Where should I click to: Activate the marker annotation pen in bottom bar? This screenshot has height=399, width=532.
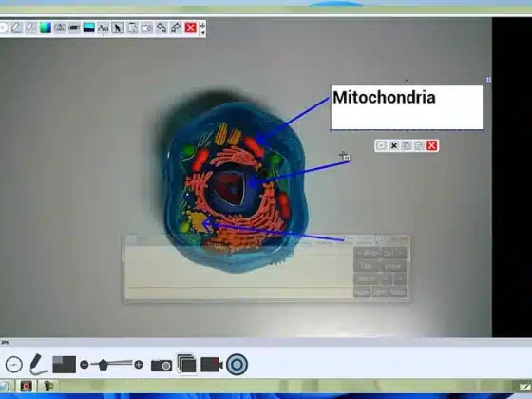pyautogui.click(x=38, y=365)
